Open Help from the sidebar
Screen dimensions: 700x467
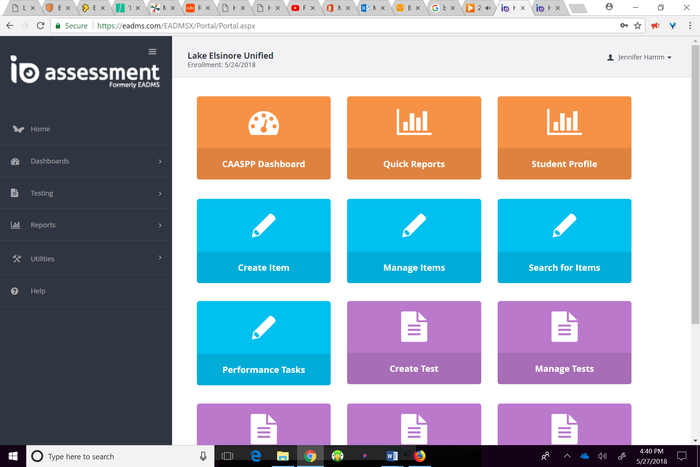[38, 291]
